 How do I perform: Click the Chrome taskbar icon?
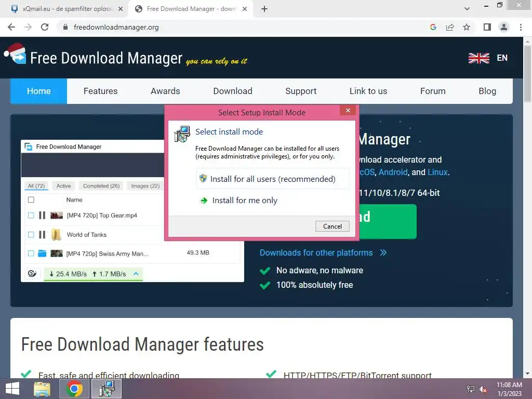pos(74,389)
